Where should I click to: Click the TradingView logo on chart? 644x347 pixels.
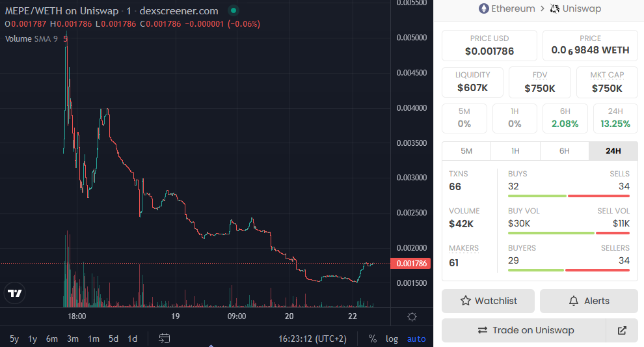click(x=15, y=293)
